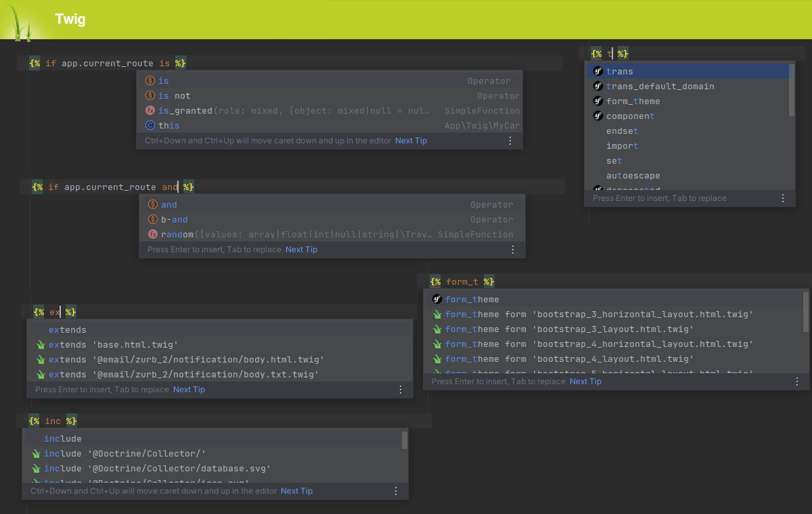This screenshot has height=514, width=812.
Task: Open options menu in 'is' completion popup
Action: point(510,141)
